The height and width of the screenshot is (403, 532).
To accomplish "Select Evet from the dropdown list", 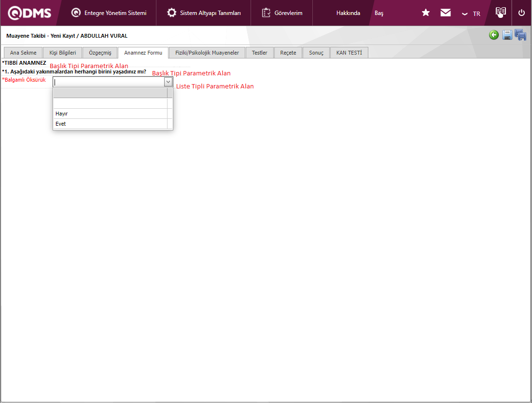I will coord(110,124).
